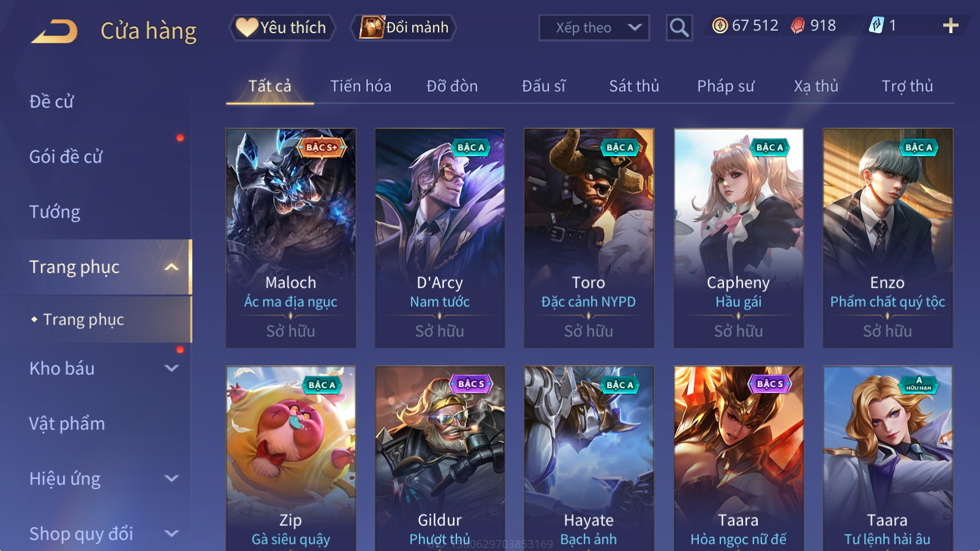The image size is (980, 551).
Task: Go to Tướng in sidebar
Action: 55,212
